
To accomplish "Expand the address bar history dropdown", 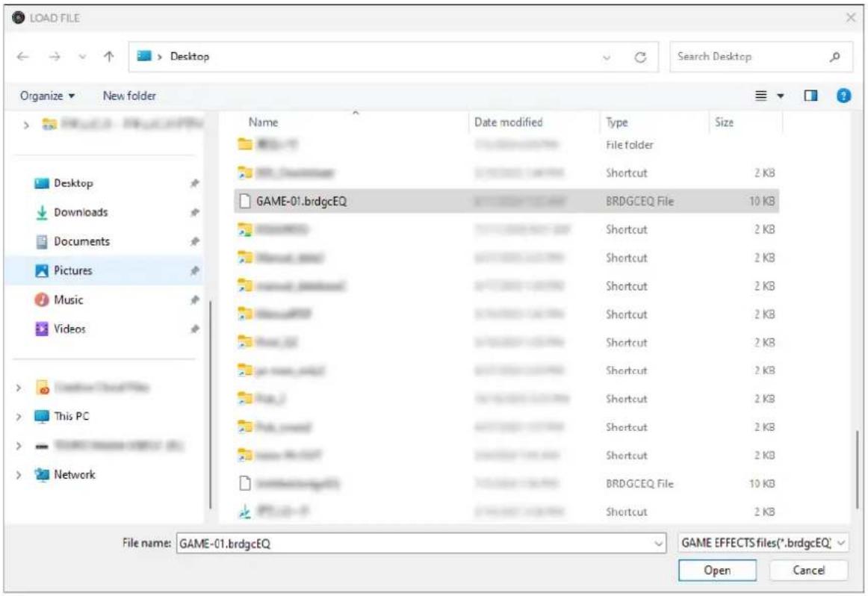I will tap(607, 57).
